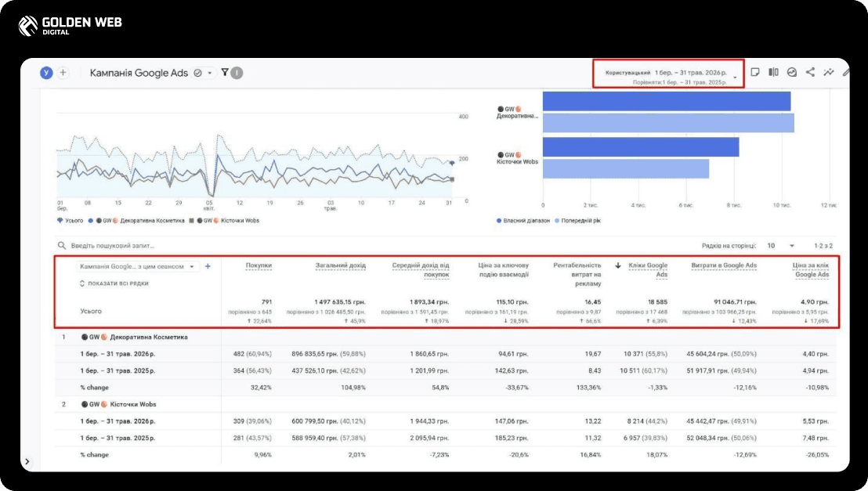Select 'GW Декоративна Косметика' table row

tap(134, 337)
